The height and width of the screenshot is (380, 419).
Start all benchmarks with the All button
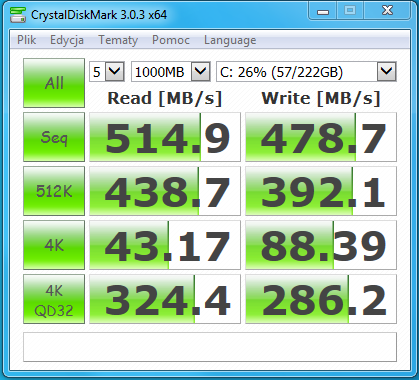54,83
